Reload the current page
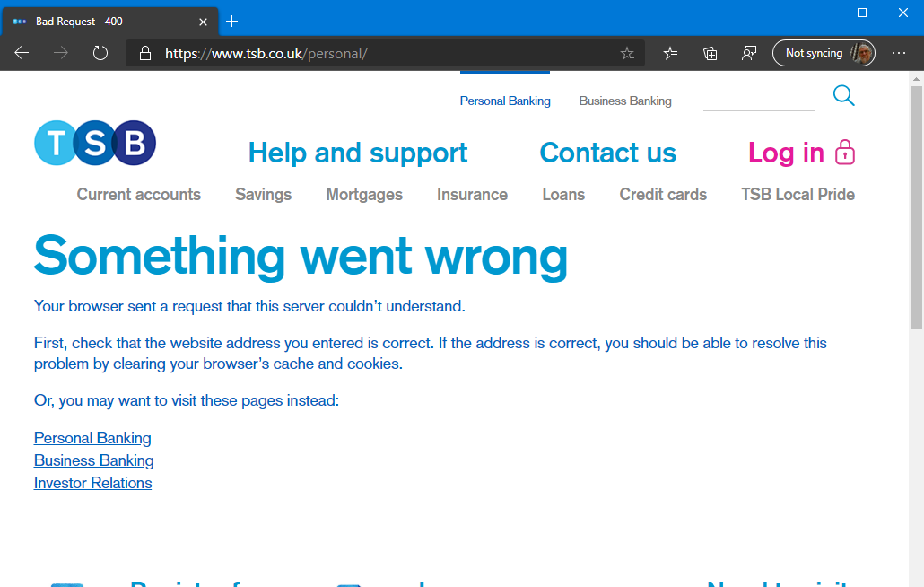 (x=100, y=53)
